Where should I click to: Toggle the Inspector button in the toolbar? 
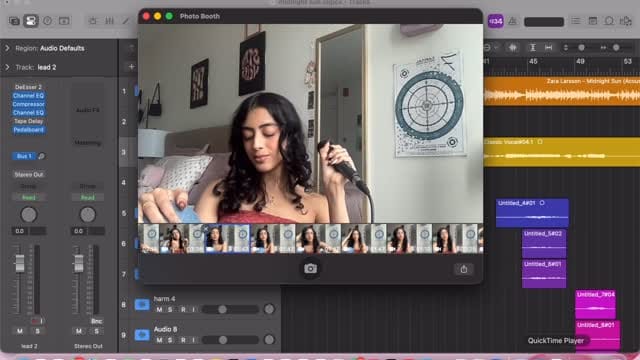pyautogui.click(x=31, y=21)
